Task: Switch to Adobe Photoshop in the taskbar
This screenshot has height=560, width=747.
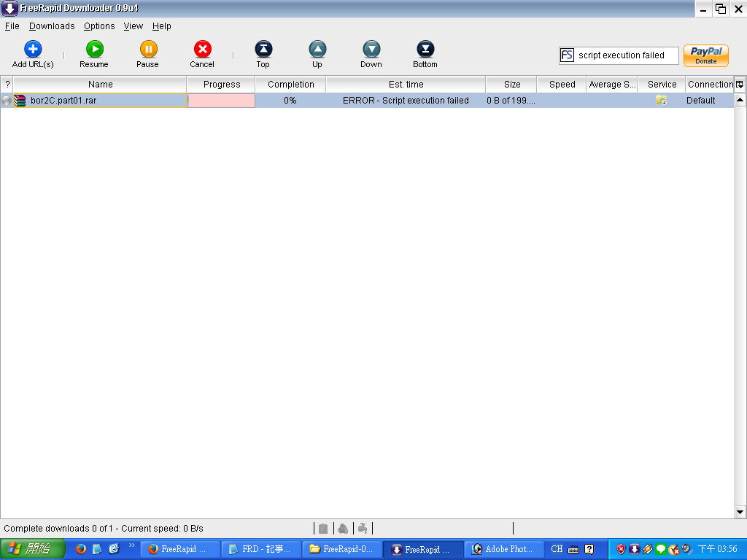Action: pyautogui.click(x=504, y=549)
